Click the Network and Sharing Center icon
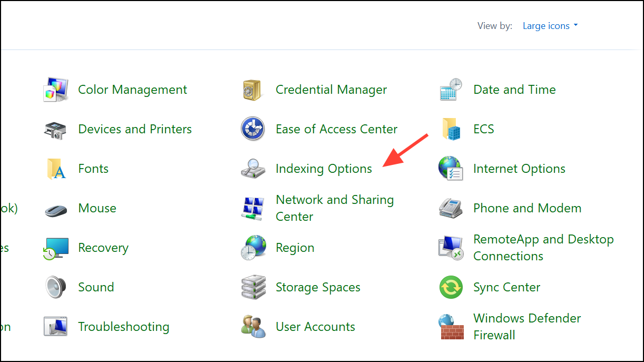The image size is (644, 362). pos(252,208)
